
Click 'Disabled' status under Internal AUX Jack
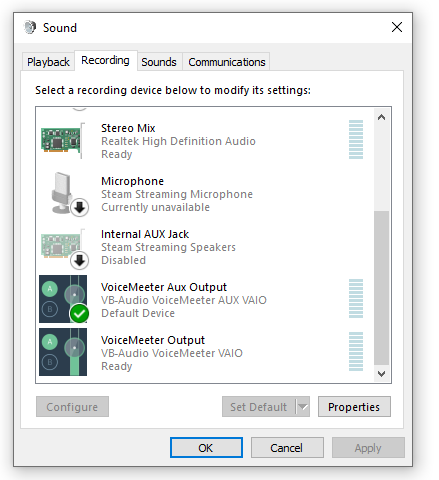click(123, 260)
